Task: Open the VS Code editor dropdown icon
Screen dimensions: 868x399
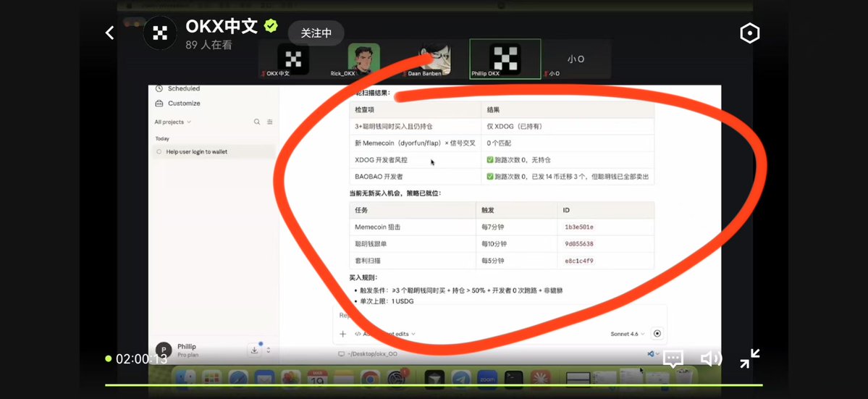Action: [x=653, y=353]
